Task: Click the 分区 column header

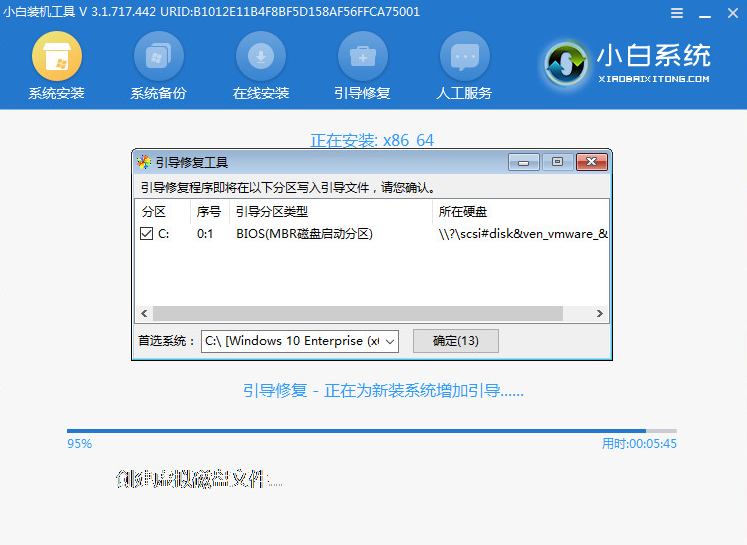Action: pyautogui.click(x=163, y=212)
